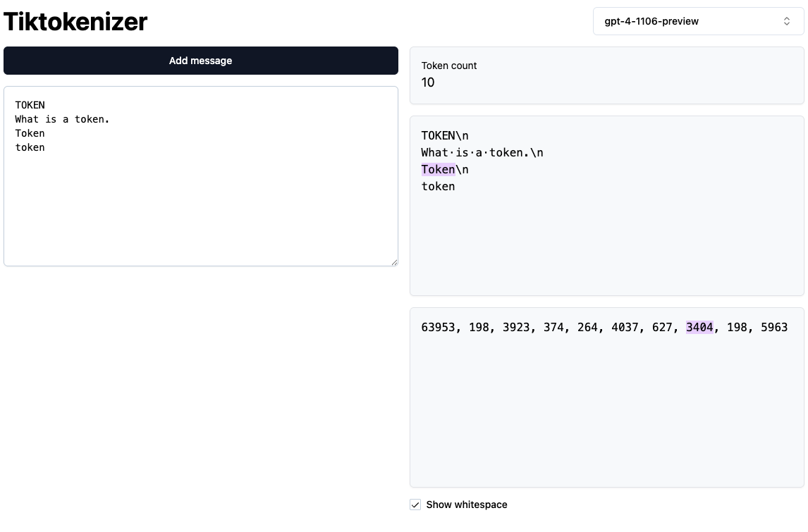
Task: Click the up-down chevron in model selector
Action: tap(787, 21)
